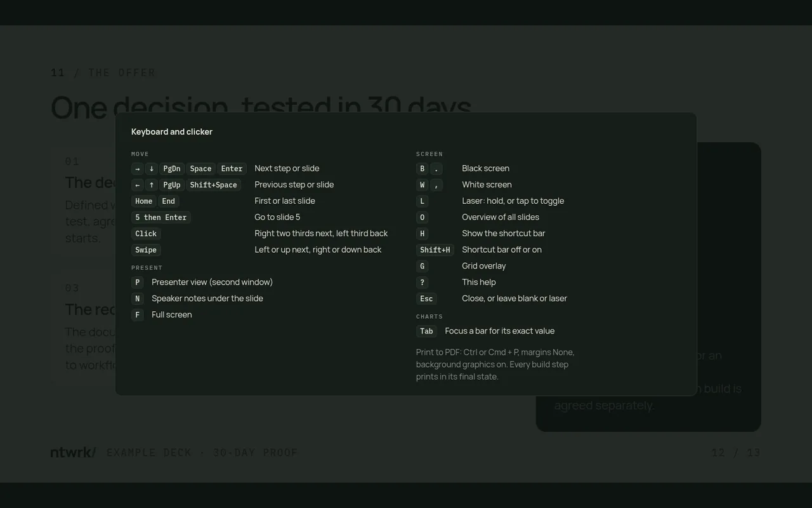Click 'Focus a bar for its exact value'
This screenshot has height=508, width=812.
(500, 331)
